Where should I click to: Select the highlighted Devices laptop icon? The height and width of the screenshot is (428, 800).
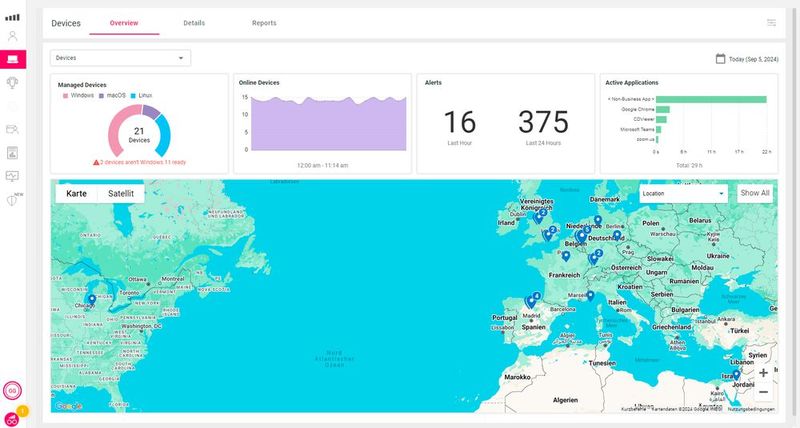point(13,60)
